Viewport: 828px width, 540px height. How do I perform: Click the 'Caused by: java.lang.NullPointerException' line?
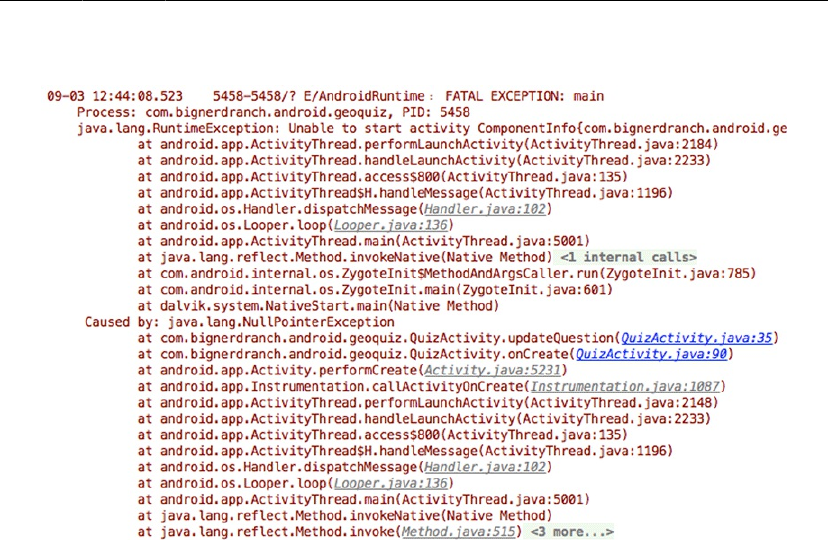(240, 322)
